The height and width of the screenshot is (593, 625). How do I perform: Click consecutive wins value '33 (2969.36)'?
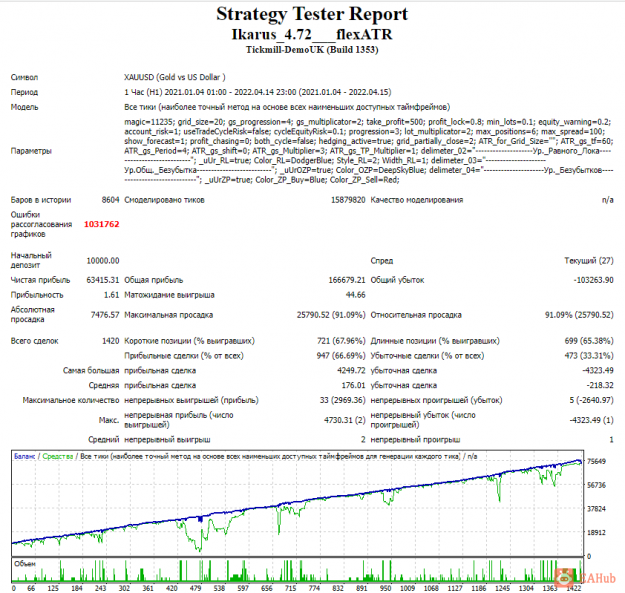[x=342, y=400]
